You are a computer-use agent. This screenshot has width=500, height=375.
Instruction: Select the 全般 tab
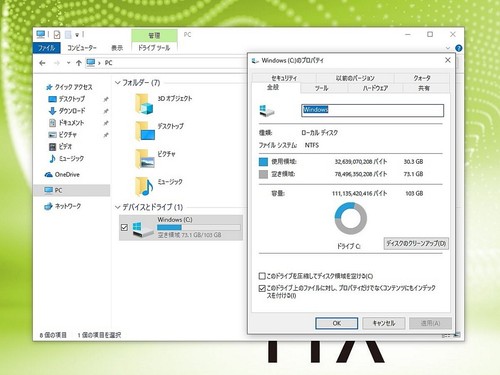tap(273, 87)
